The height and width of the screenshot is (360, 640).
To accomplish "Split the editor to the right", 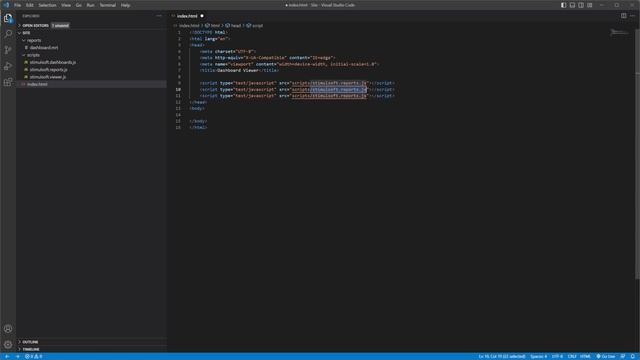I will pyautogui.click(x=623, y=16).
